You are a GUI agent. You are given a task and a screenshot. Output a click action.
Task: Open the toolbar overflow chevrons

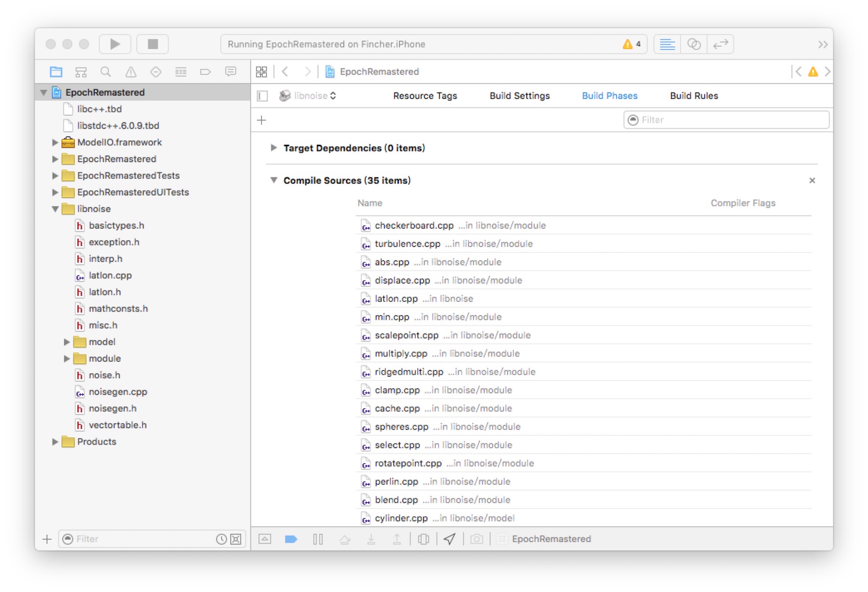(x=823, y=44)
